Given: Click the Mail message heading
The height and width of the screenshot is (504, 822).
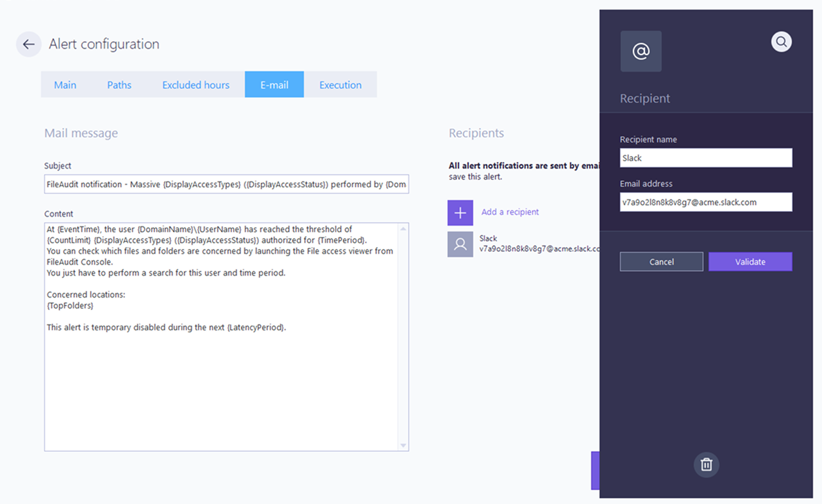Looking at the screenshot, I should pos(81,133).
